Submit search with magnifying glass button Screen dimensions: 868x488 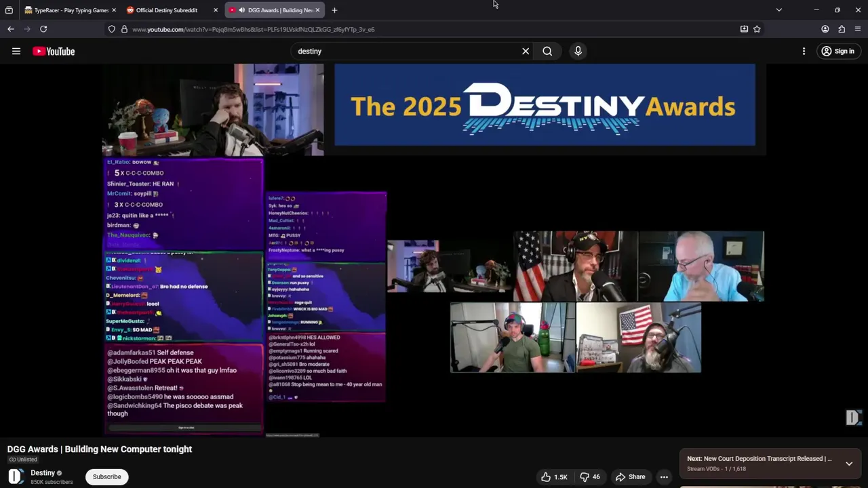tap(547, 52)
